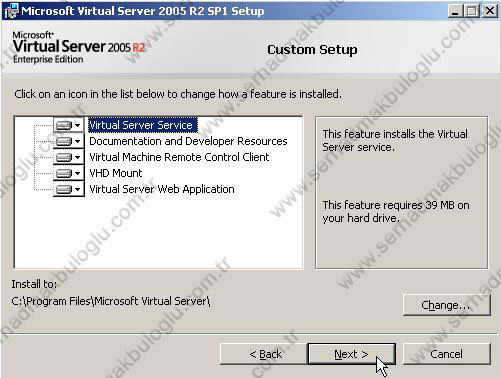Select Virtual Machine Remote Control Client label
The image size is (501, 378).
[179, 157]
